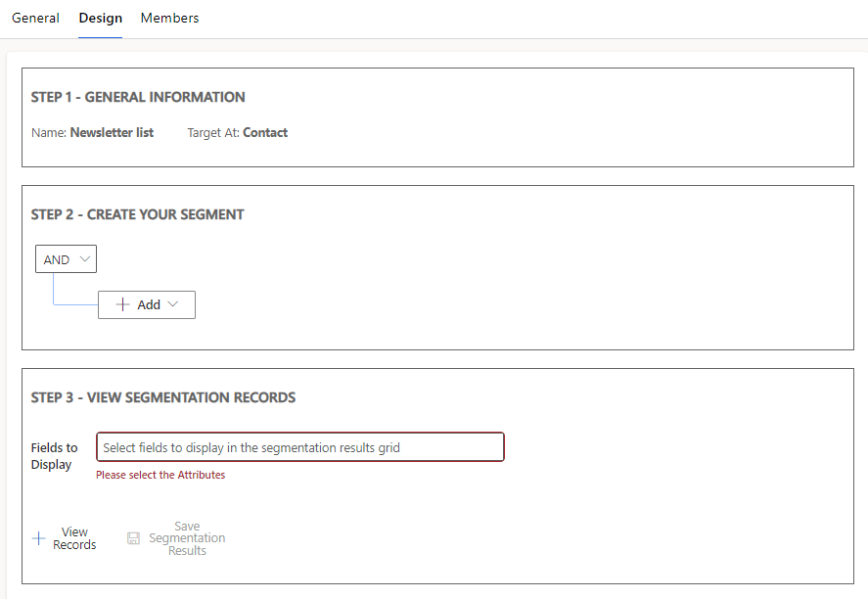
Task: Click the Contact target entity text
Action: [x=265, y=132]
